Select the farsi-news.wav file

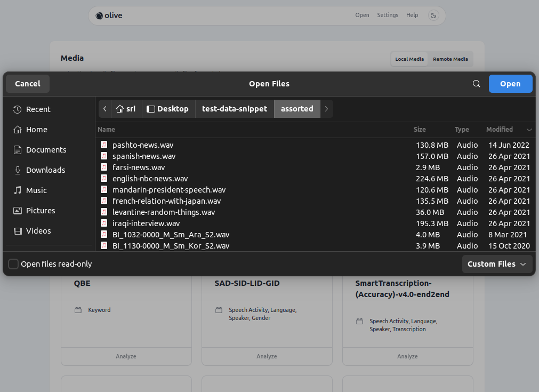(139, 167)
